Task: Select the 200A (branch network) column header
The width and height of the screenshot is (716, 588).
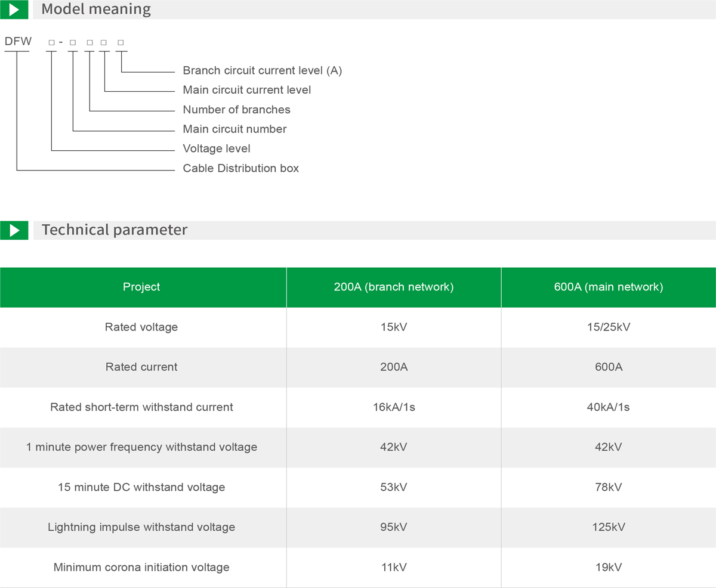Action: [x=394, y=287]
